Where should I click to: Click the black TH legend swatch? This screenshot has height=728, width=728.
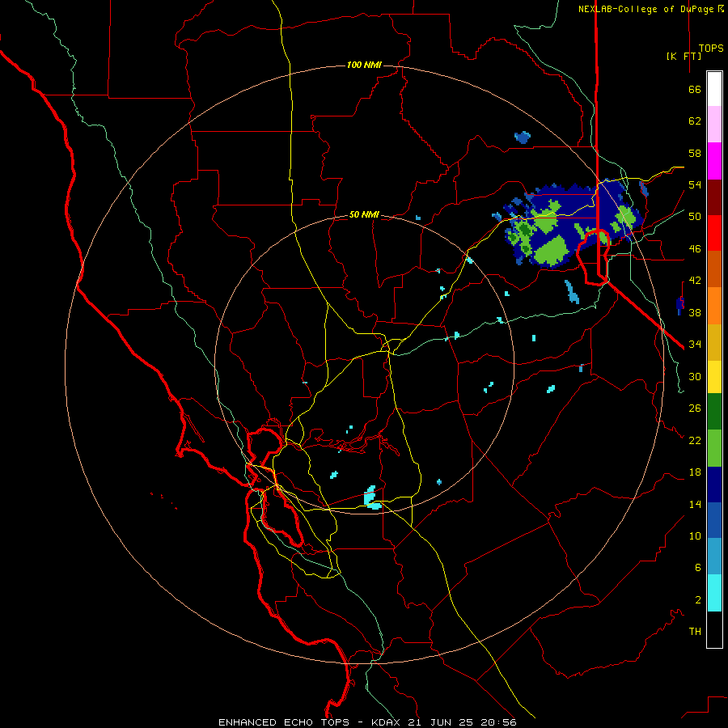[x=714, y=629]
